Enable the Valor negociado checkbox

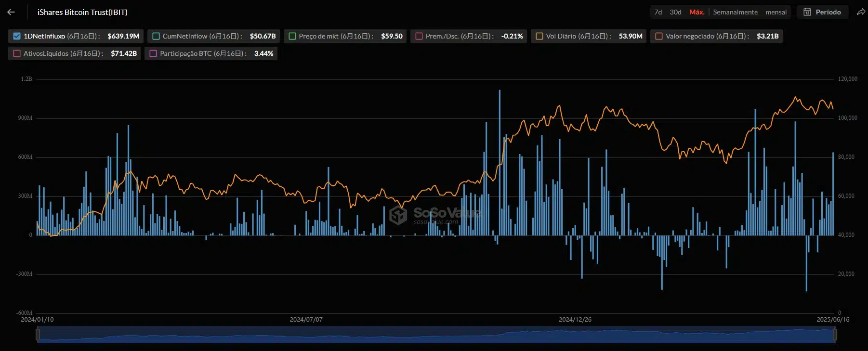[659, 36]
